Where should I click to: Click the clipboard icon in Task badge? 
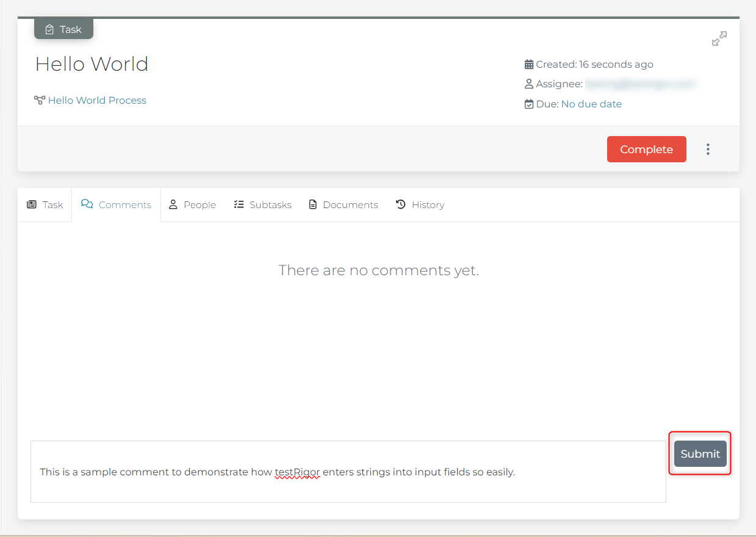click(x=49, y=29)
